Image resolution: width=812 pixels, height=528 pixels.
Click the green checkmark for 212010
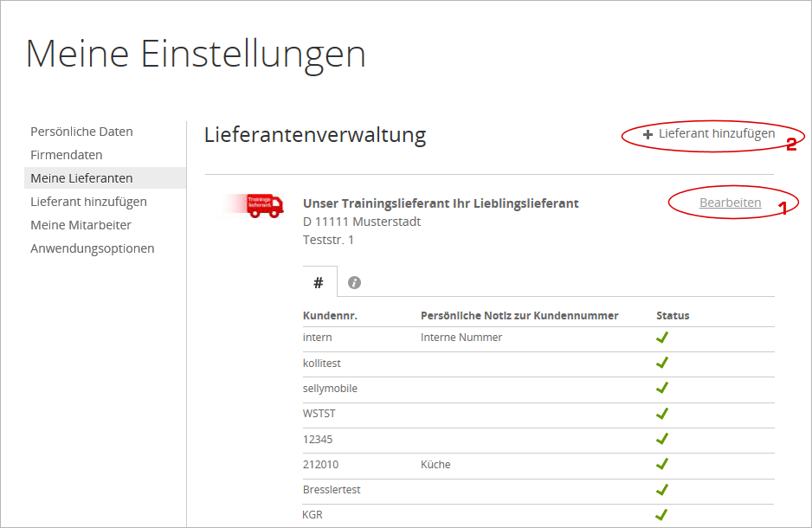click(662, 464)
